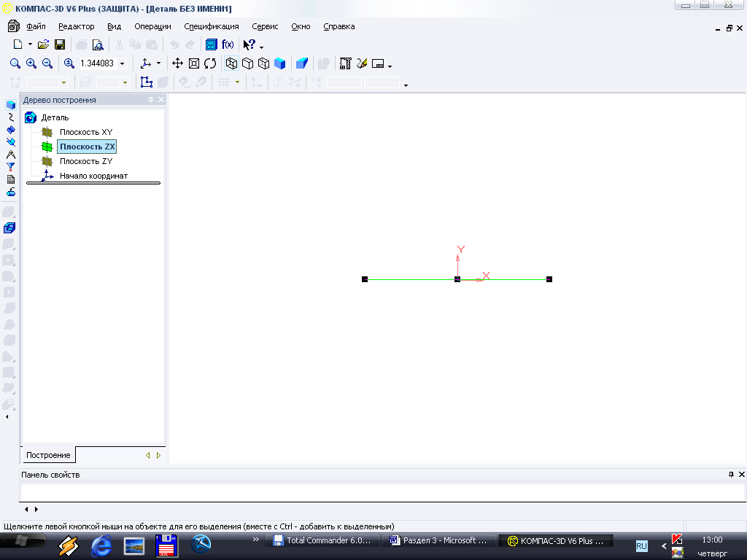Toggle perspective view blue box icon

click(x=301, y=63)
